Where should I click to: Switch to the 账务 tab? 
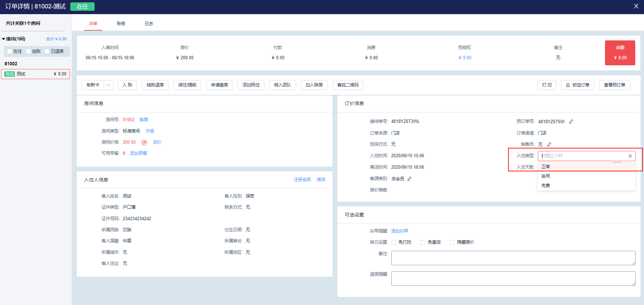point(121,24)
